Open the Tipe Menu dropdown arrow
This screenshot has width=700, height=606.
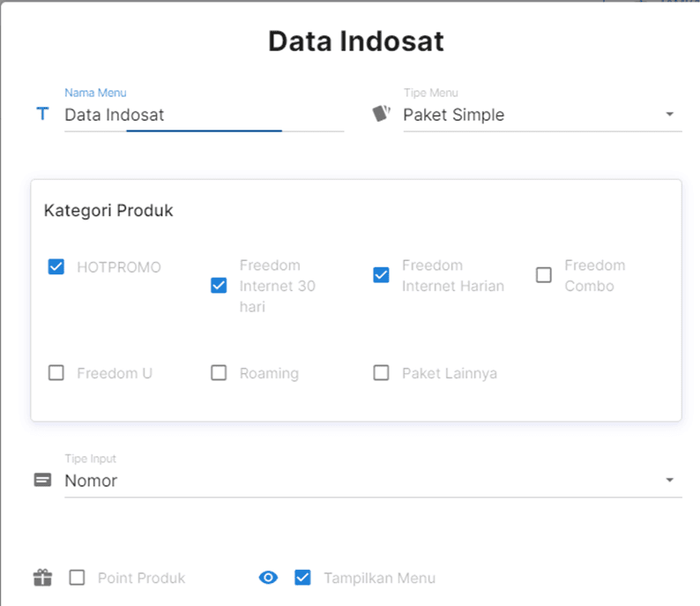(x=669, y=115)
